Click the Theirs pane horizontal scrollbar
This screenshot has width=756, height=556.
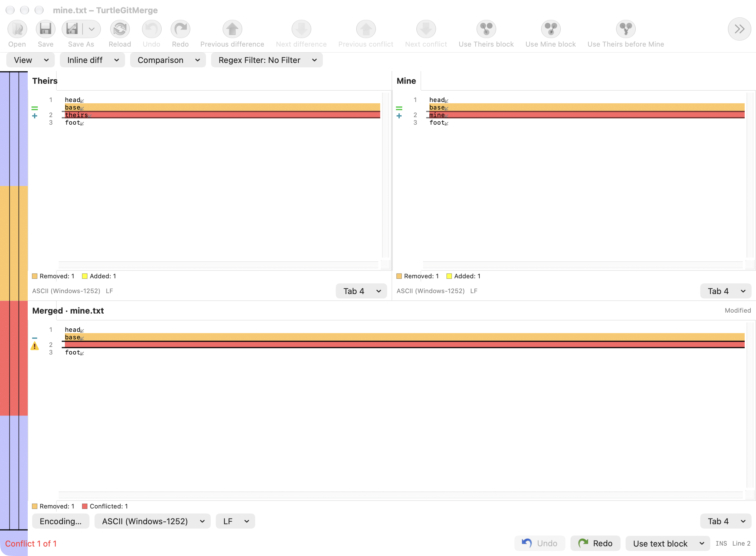(x=219, y=264)
